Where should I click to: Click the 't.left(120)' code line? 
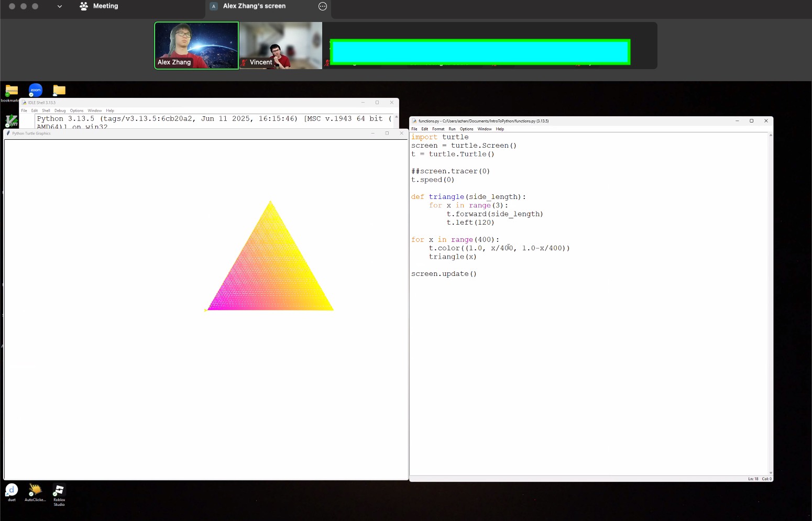coord(470,223)
